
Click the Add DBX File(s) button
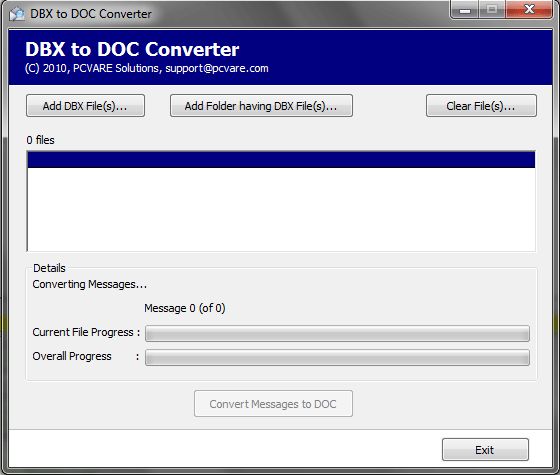pyautogui.click(x=85, y=106)
